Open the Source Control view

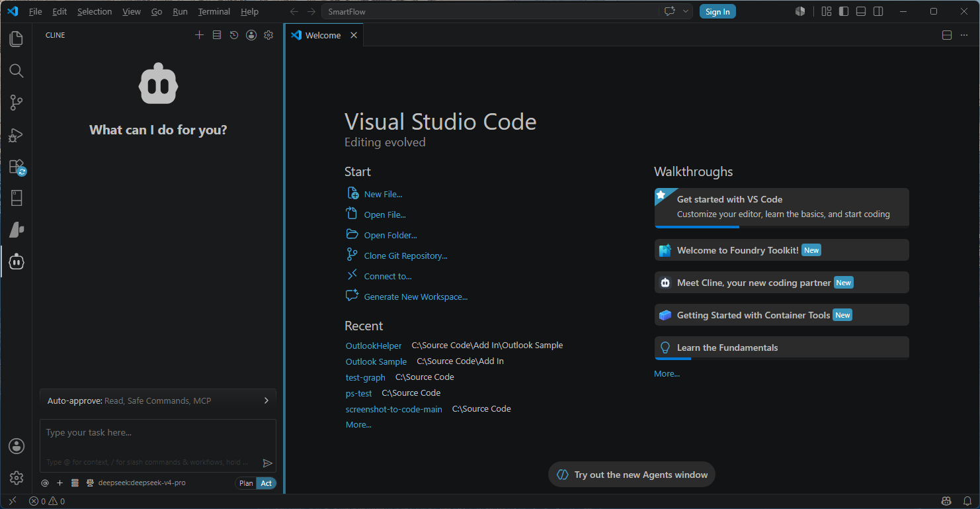[x=16, y=103]
